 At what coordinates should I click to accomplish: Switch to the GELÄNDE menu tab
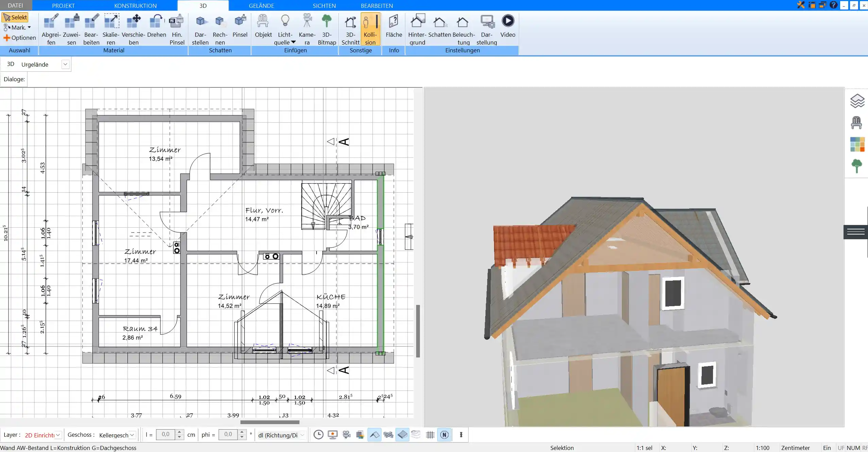(261, 6)
